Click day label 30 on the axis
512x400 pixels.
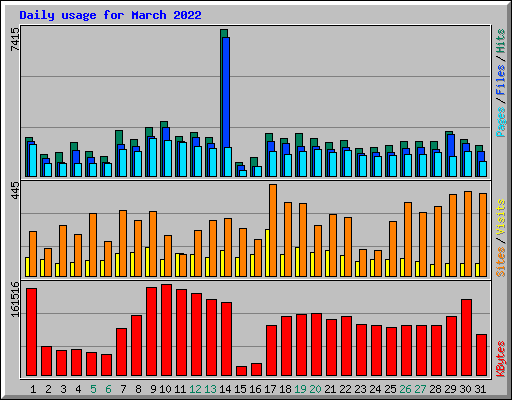tap(465, 389)
